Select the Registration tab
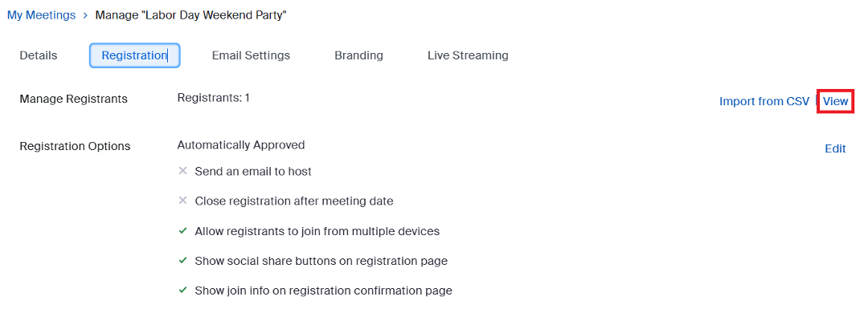Screen dimensions: 868x321 (x=134, y=55)
